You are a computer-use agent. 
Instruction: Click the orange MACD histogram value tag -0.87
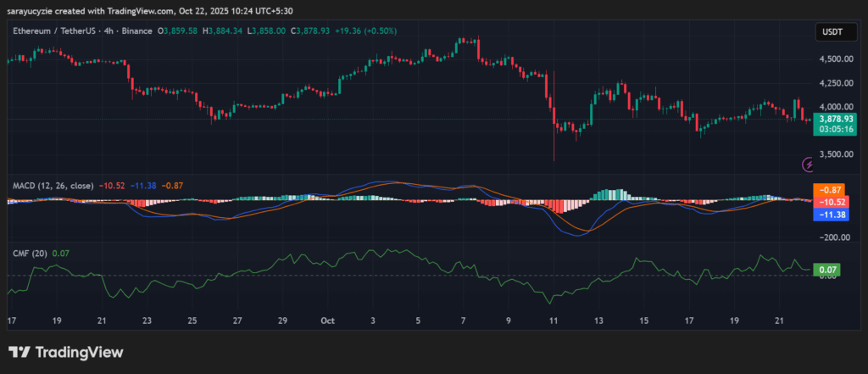834,190
